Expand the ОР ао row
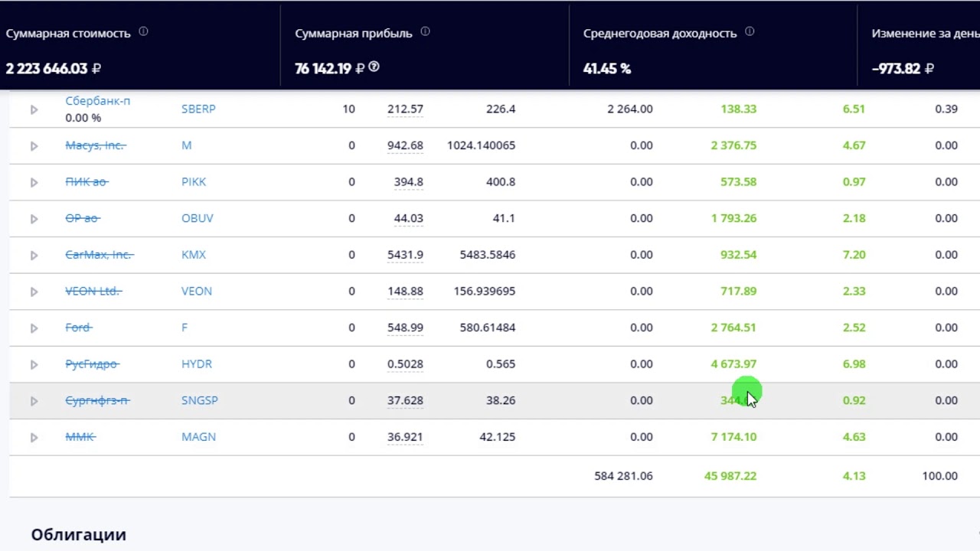980x551 pixels. [34, 219]
